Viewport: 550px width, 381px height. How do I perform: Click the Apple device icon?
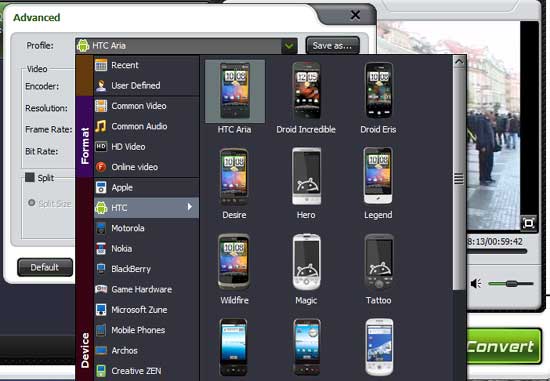[x=101, y=187]
